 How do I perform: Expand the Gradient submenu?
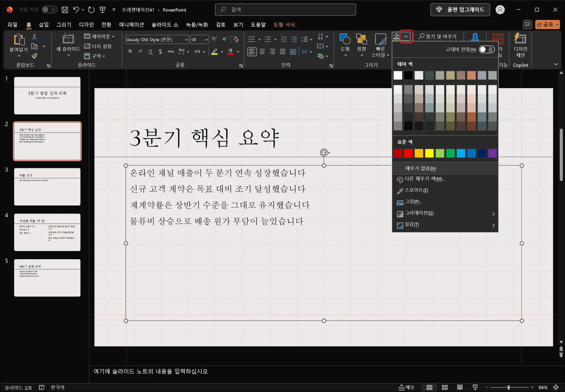point(445,213)
